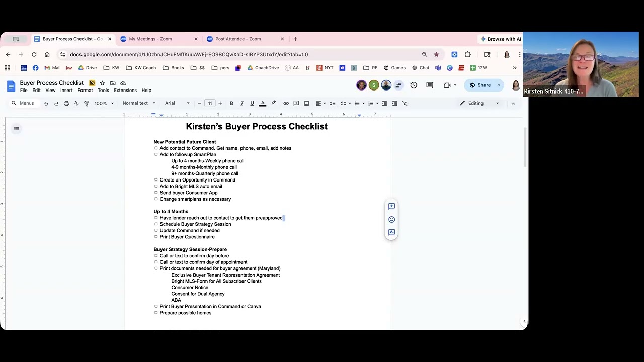Check the cloud save status icon
Screen dimensions: 644x362
(123, 83)
